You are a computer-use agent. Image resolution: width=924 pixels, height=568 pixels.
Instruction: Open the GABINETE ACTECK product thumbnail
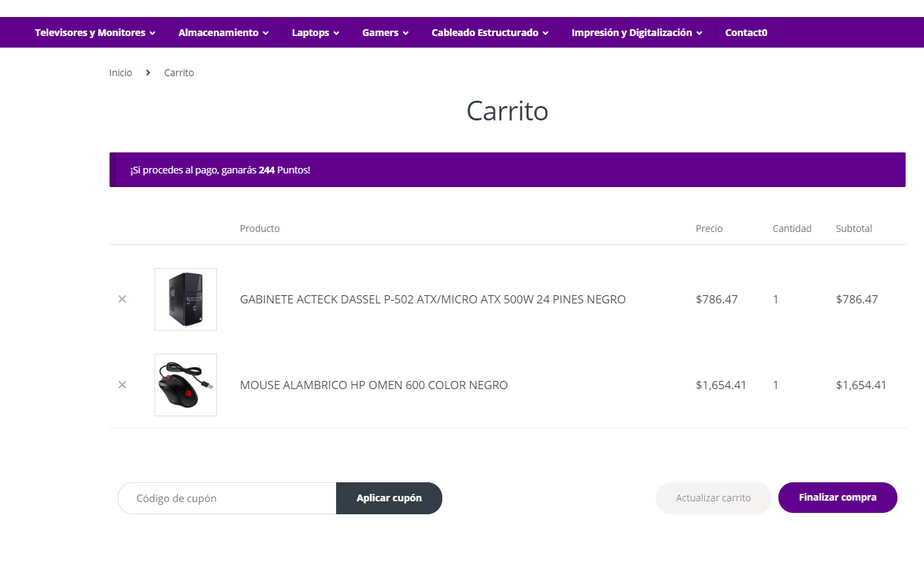pos(186,299)
